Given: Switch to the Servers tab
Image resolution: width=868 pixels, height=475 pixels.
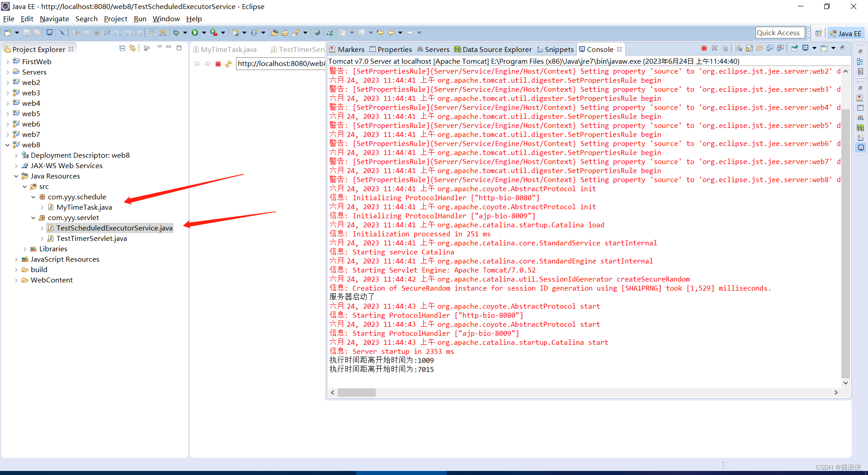Looking at the screenshot, I should tap(433, 50).
